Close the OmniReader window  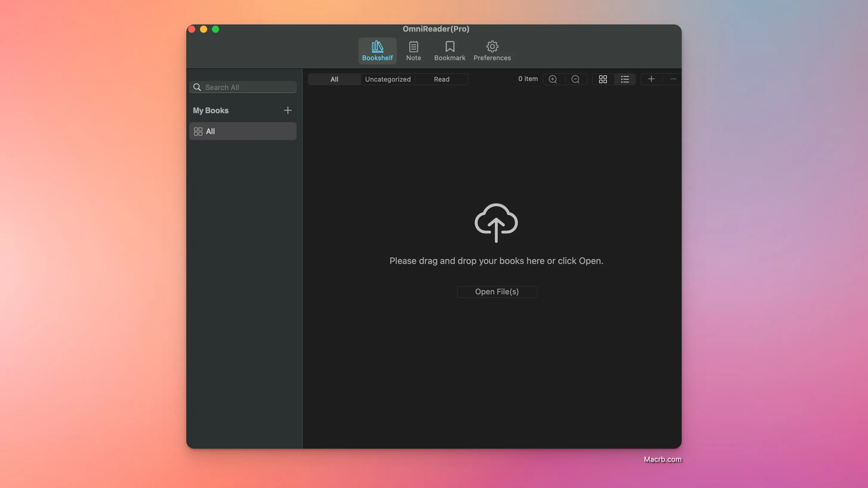point(192,29)
